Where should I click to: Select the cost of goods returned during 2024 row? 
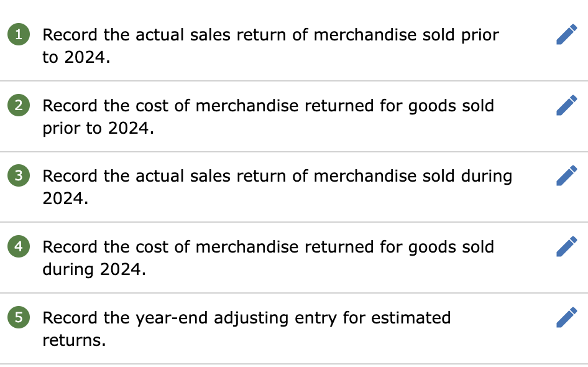coord(269,258)
